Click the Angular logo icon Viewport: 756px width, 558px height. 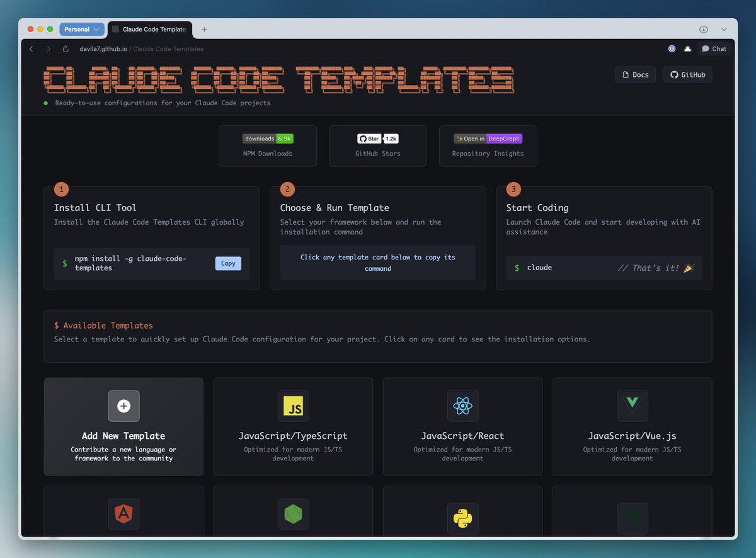(123, 514)
